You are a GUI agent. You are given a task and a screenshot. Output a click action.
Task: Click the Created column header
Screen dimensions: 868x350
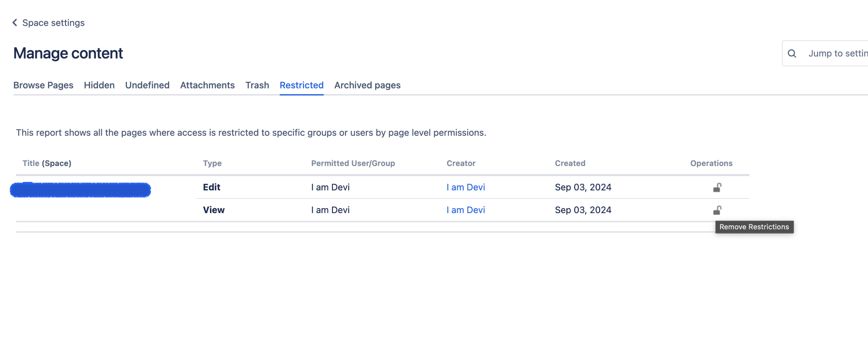[570, 163]
